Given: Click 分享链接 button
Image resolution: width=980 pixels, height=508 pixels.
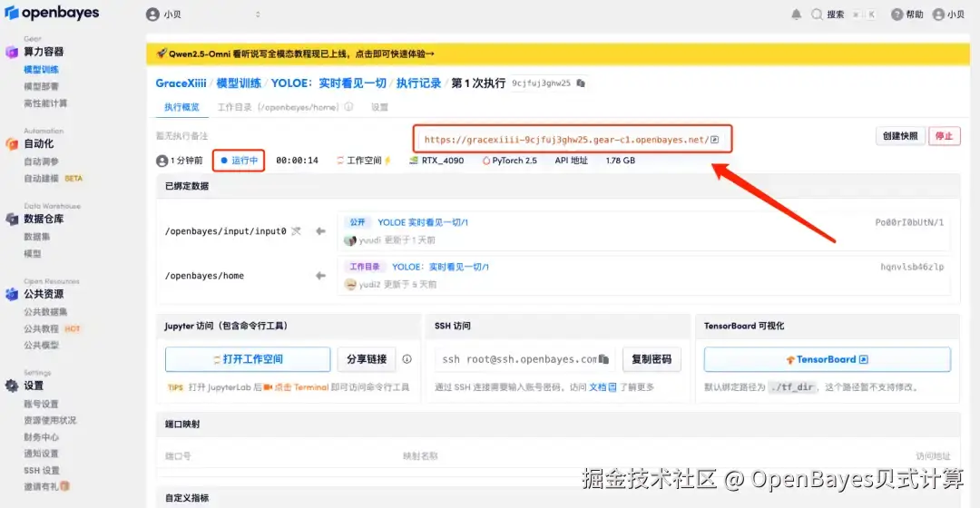Looking at the screenshot, I should click(x=367, y=359).
